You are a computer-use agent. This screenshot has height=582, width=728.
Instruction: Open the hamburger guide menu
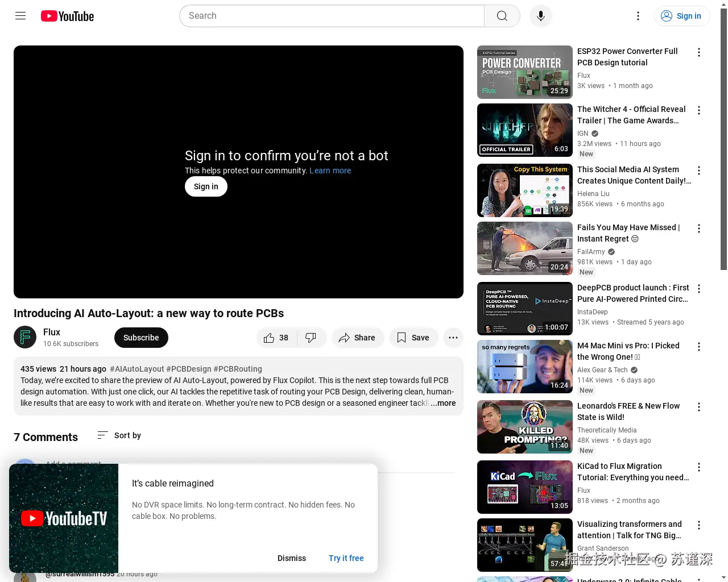[20, 16]
